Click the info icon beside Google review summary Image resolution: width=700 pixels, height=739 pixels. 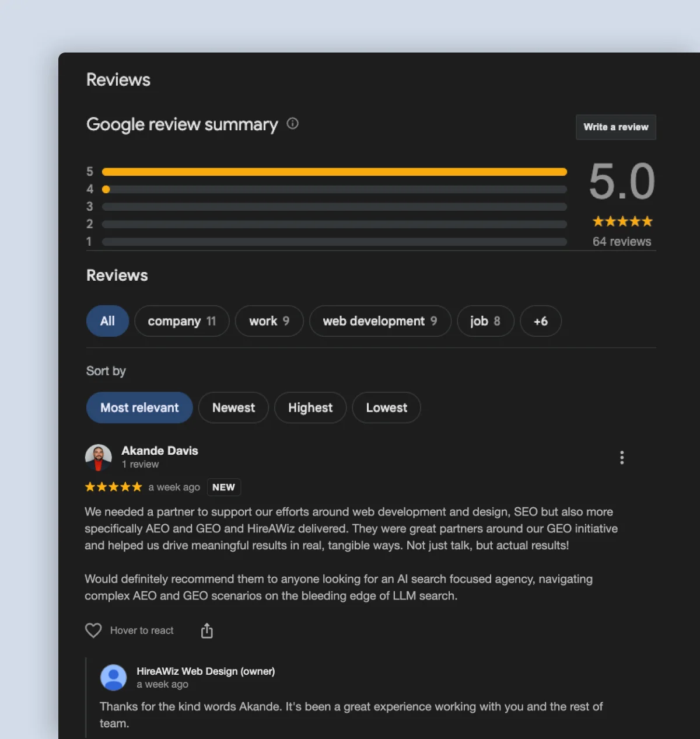point(293,124)
